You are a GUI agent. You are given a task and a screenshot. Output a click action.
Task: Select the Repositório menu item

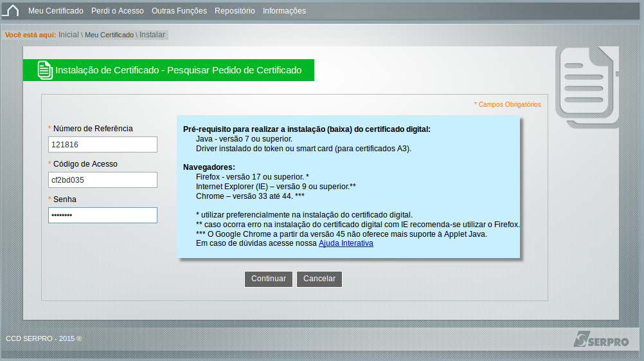coord(235,11)
